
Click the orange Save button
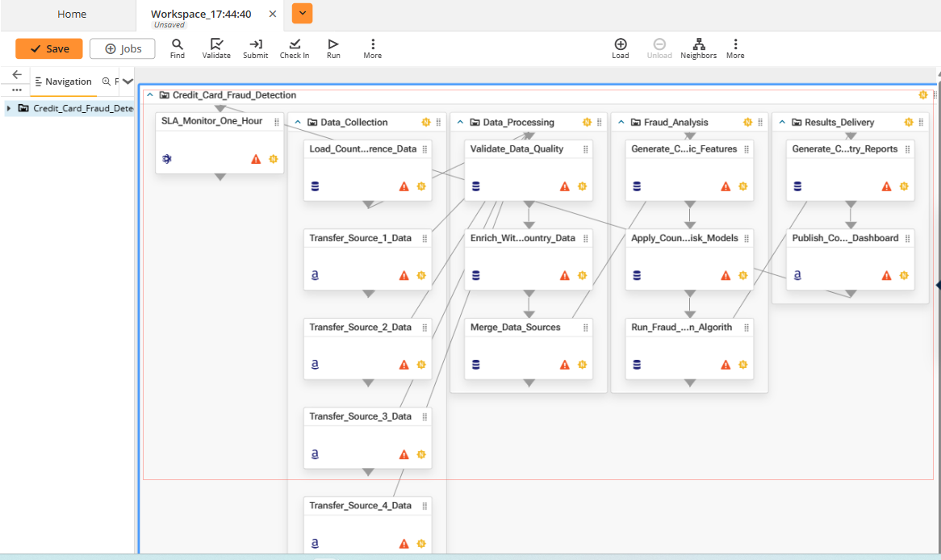tap(49, 48)
